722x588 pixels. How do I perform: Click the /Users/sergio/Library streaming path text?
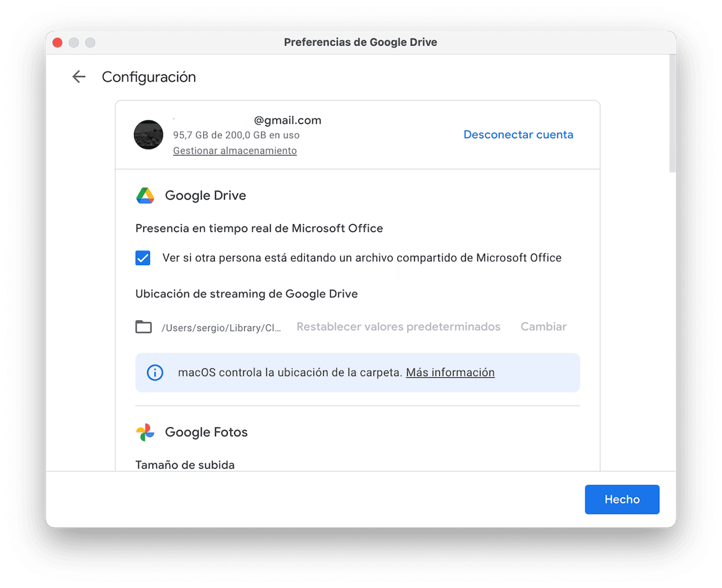(221, 328)
